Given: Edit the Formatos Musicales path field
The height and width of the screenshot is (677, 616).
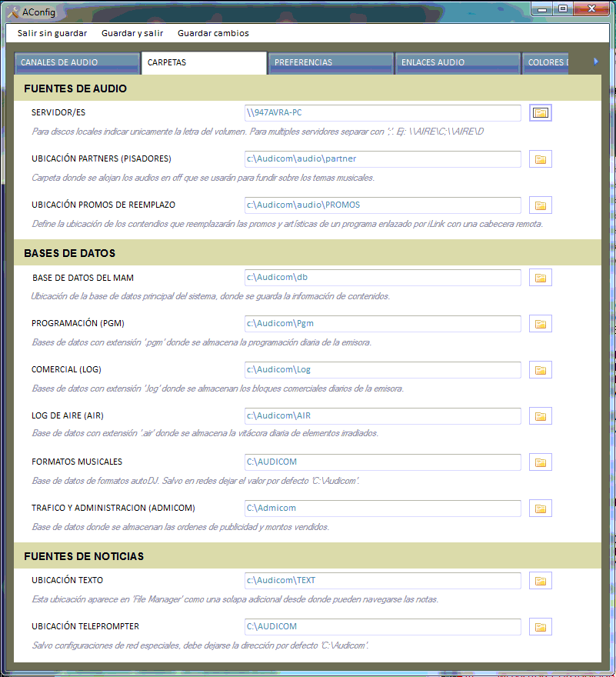Looking at the screenshot, I should pyautogui.click(x=382, y=462).
